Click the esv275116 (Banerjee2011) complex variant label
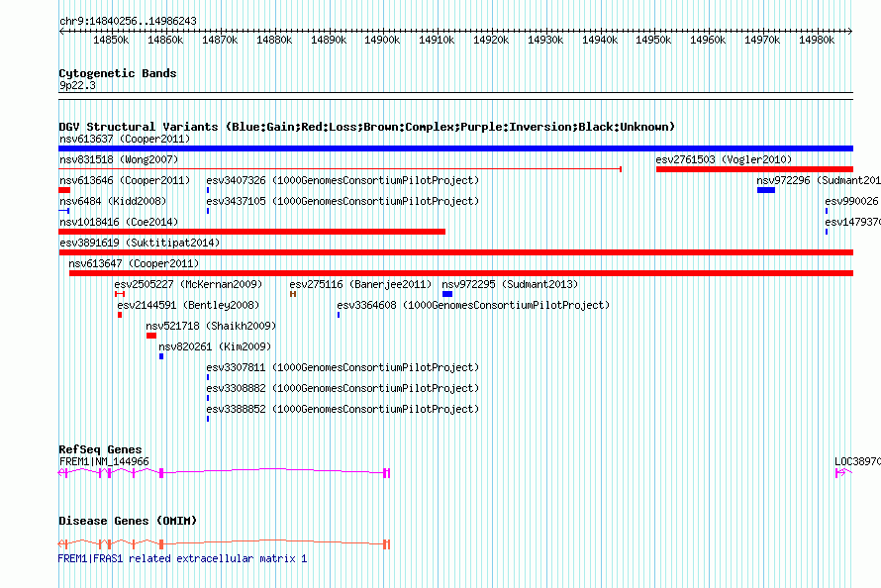 [x=360, y=284]
